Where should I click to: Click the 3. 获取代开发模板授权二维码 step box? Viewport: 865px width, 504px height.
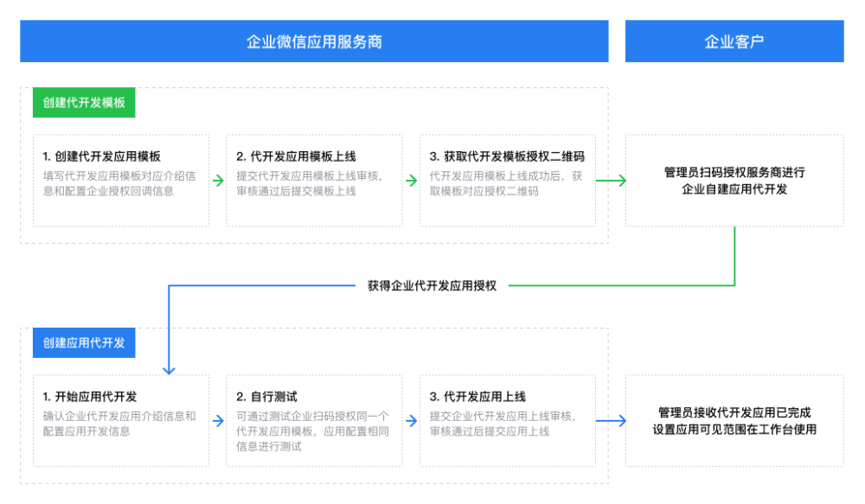[508, 181]
